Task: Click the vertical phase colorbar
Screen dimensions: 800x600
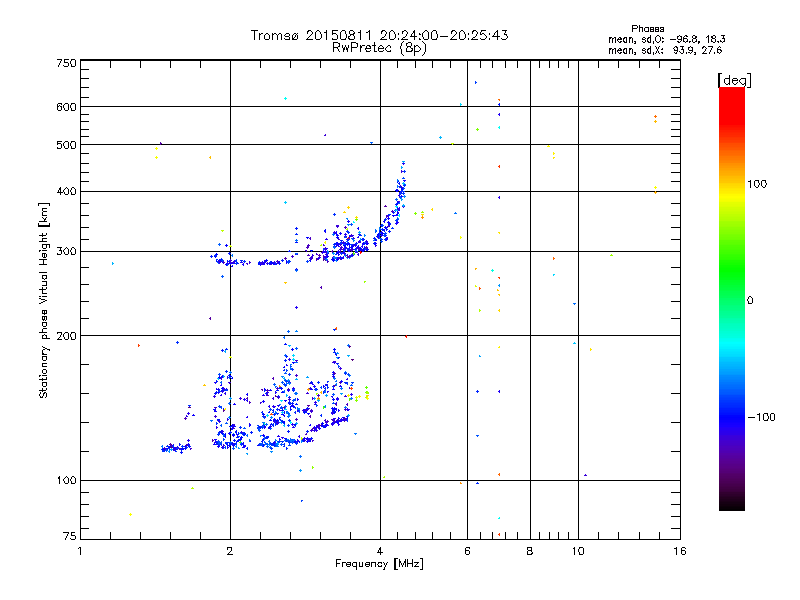Action: click(732, 298)
